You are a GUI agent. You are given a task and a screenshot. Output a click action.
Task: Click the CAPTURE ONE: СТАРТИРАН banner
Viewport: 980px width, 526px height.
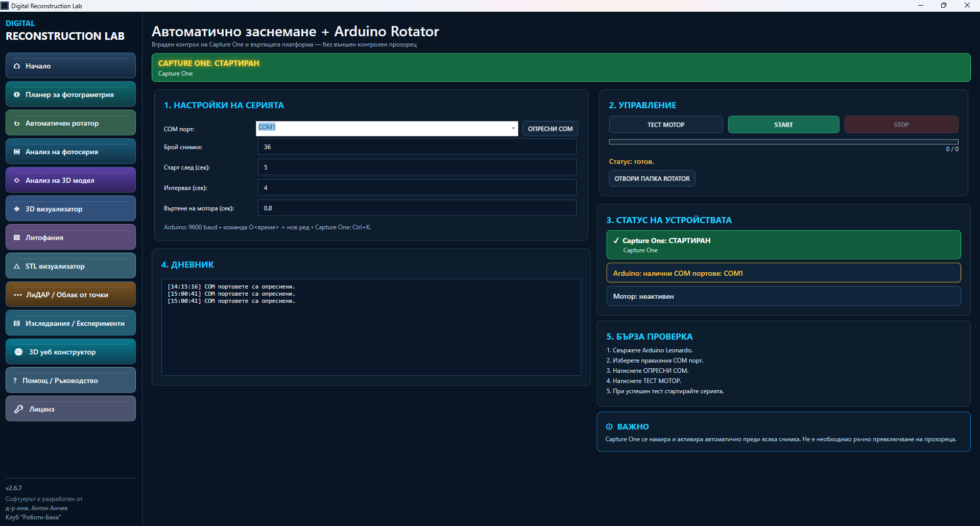561,67
